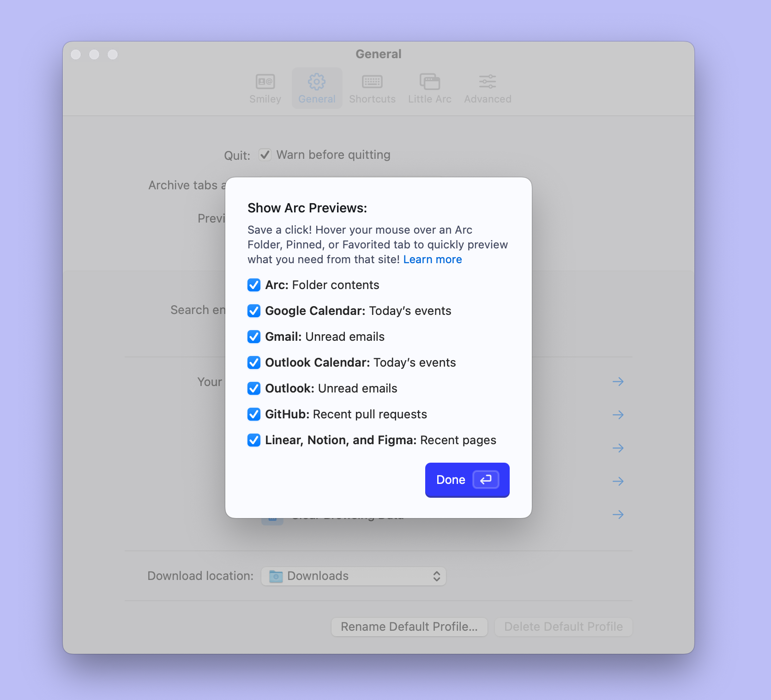Toggle Google Calendar Today's events checkbox

[x=254, y=311]
